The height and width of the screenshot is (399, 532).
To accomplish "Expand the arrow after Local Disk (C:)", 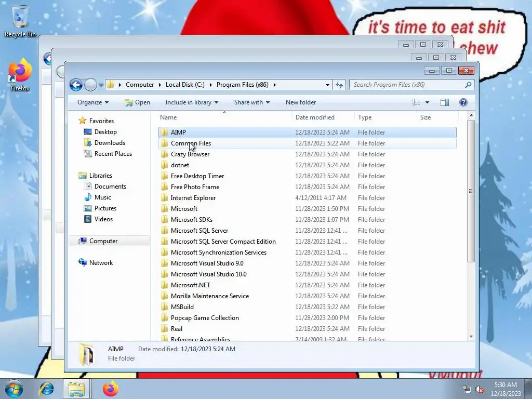I will (210, 85).
